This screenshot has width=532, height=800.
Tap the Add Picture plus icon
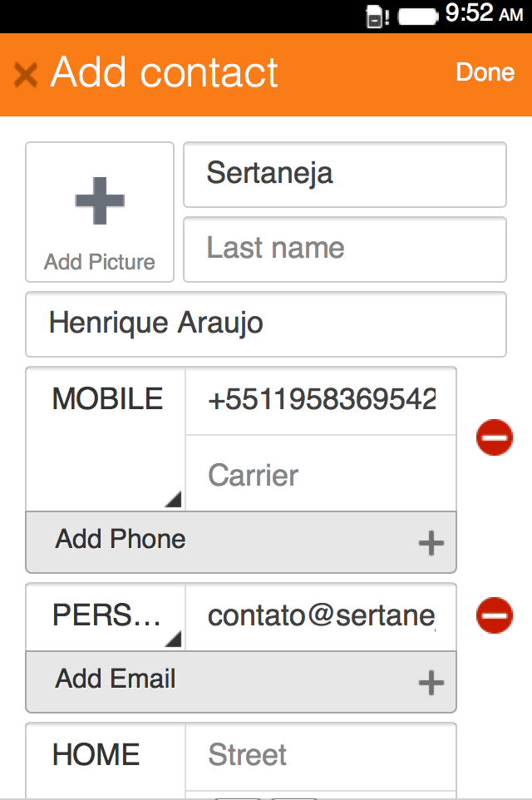coord(100,200)
